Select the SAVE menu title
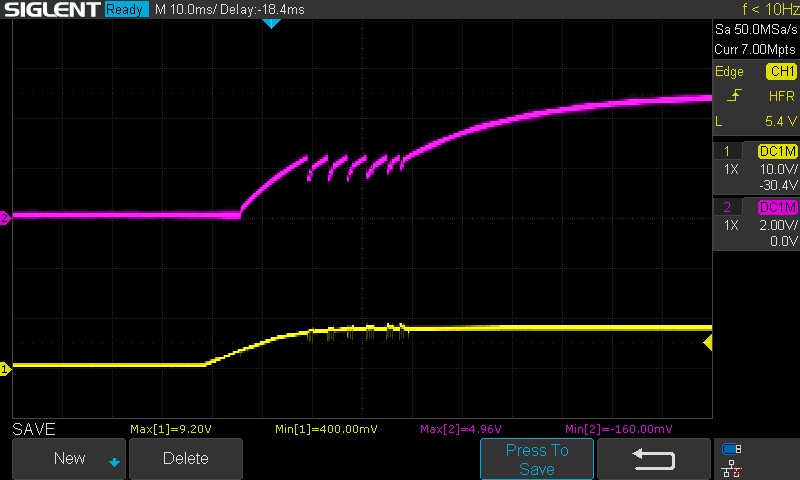Screen dimensions: 800x480 [x=34, y=429]
